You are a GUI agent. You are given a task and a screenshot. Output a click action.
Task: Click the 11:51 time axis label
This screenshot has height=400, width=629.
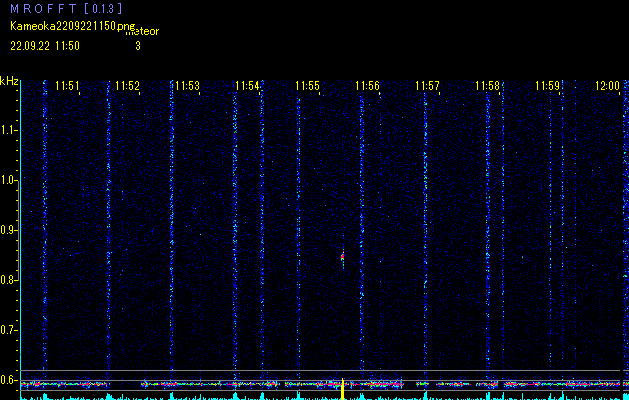point(67,86)
